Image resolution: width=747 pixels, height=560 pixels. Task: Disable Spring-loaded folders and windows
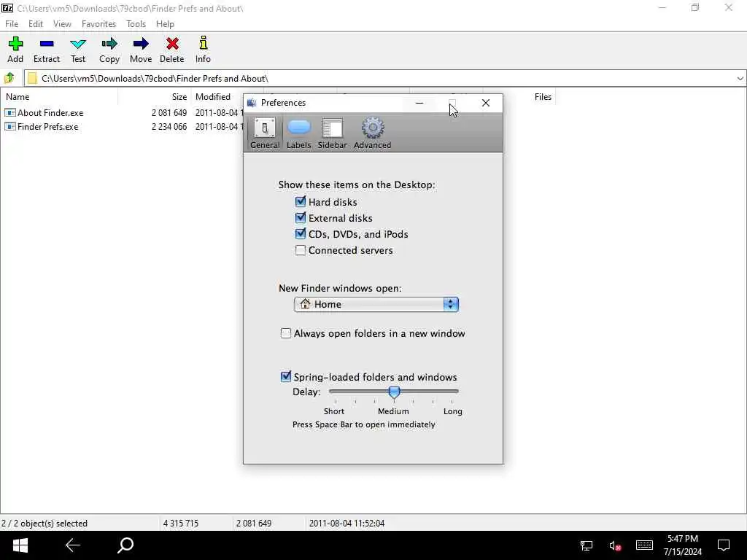[x=285, y=377]
